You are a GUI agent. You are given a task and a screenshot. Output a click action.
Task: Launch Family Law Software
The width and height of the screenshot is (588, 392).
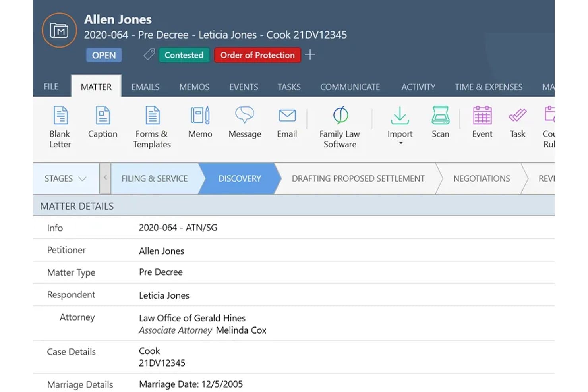tap(340, 127)
